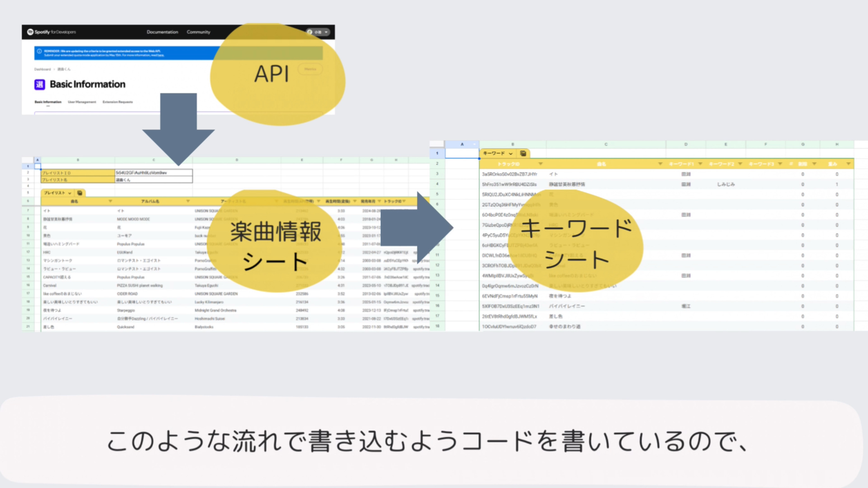
Task: Click song cell 'バイバイレイニー' in keyword sheet
Action: tap(567, 306)
